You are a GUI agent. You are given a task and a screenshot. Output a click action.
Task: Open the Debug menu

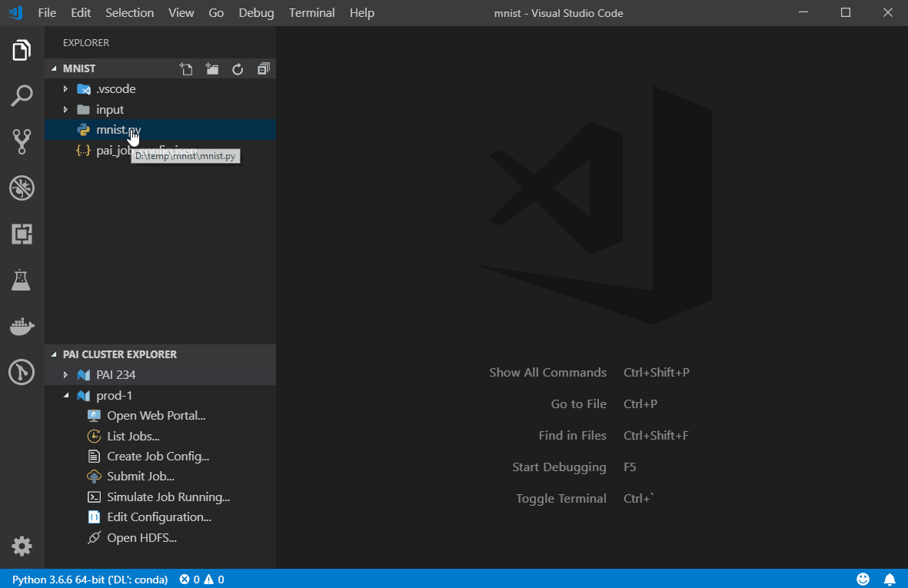tap(257, 13)
